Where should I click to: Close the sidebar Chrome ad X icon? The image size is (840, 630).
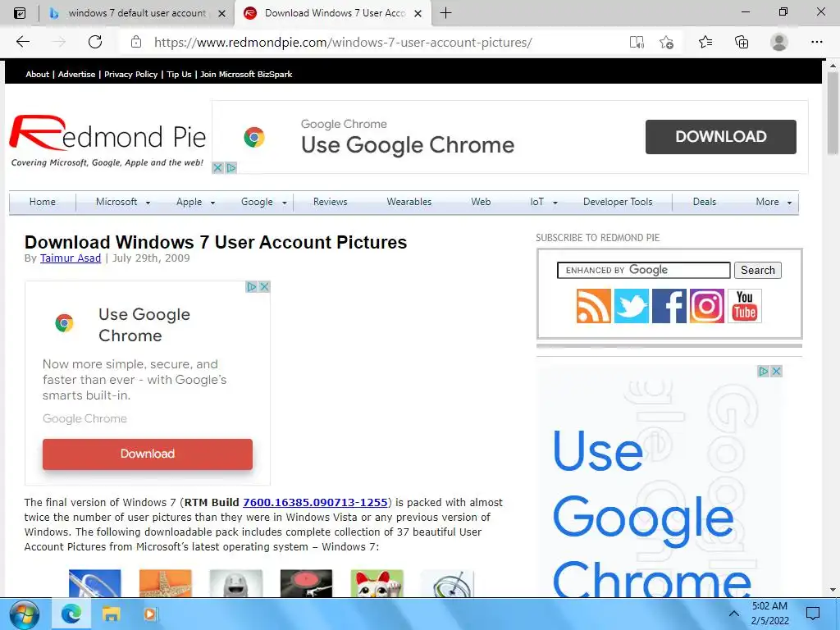pos(776,371)
